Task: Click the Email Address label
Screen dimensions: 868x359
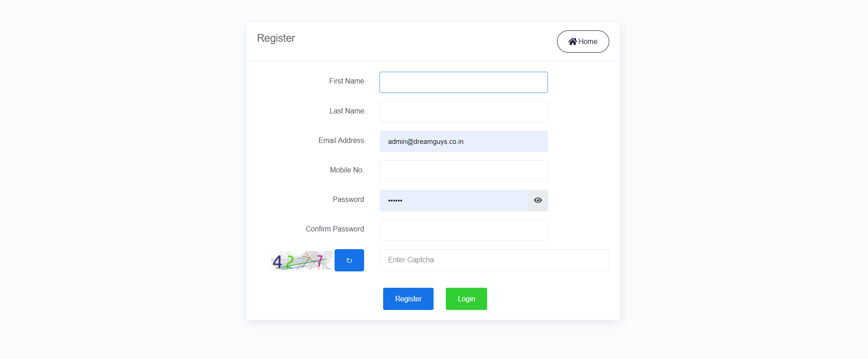Action: (341, 141)
